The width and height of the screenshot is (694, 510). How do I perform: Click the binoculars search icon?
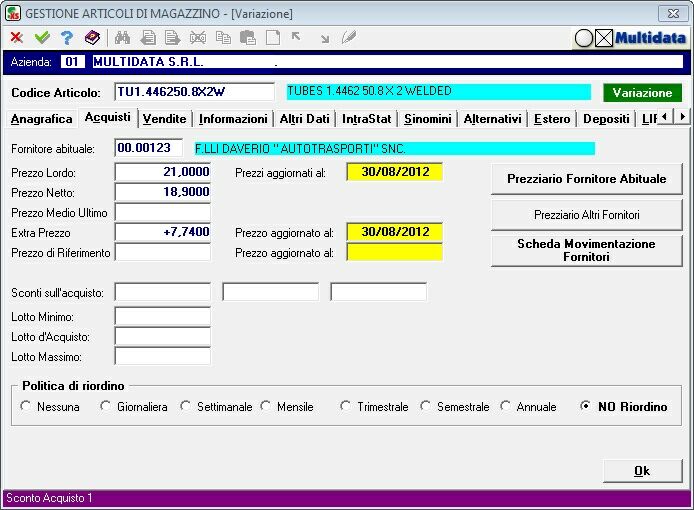(x=122, y=38)
